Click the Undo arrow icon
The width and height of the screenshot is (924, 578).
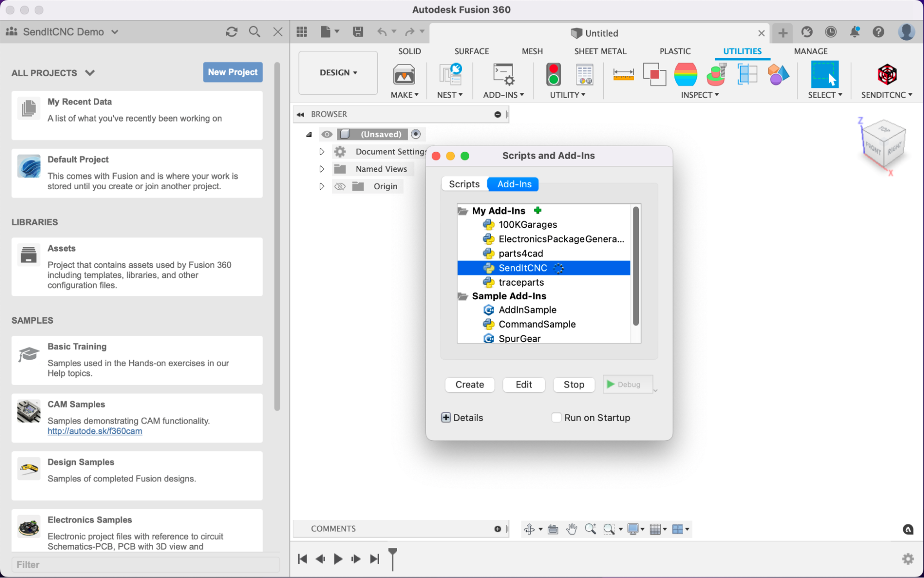382,32
